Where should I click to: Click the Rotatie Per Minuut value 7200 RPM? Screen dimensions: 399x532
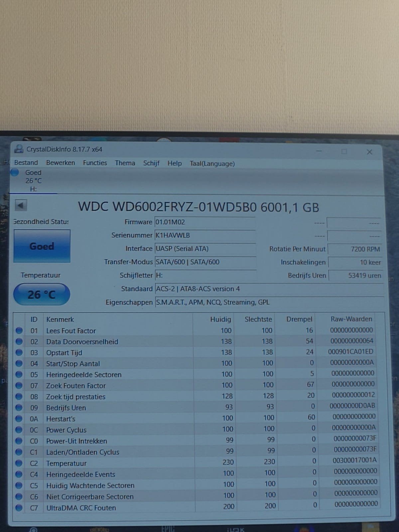[x=354, y=249]
